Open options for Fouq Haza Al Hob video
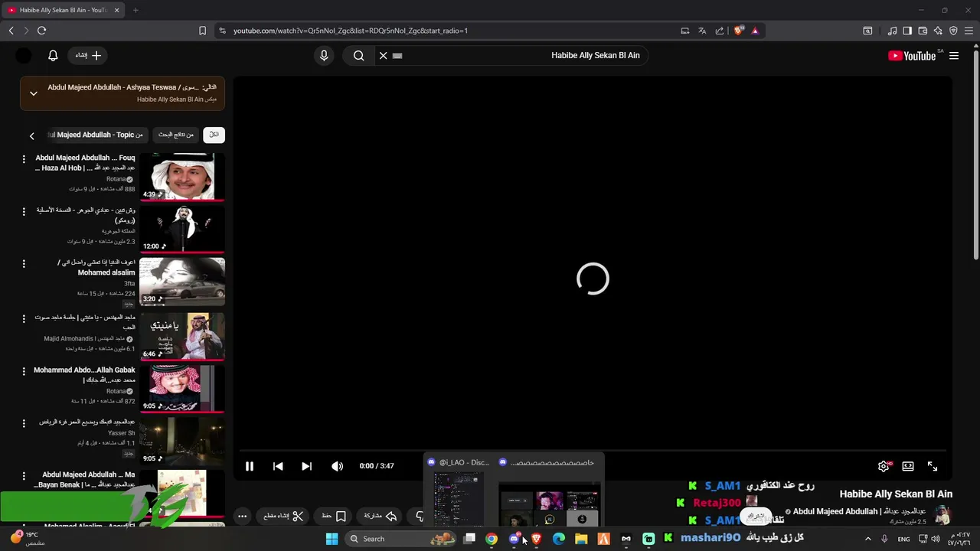Viewport: 980px width, 551px height. [x=24, y=159]
